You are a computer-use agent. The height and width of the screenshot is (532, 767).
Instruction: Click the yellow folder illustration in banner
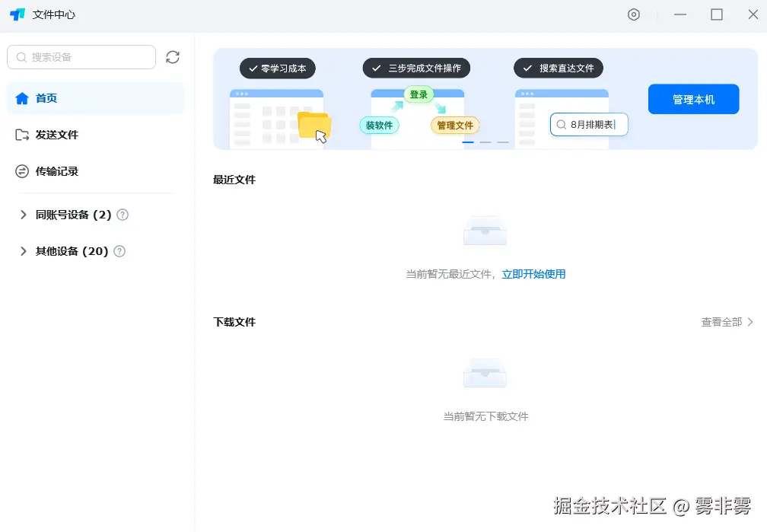314,126
